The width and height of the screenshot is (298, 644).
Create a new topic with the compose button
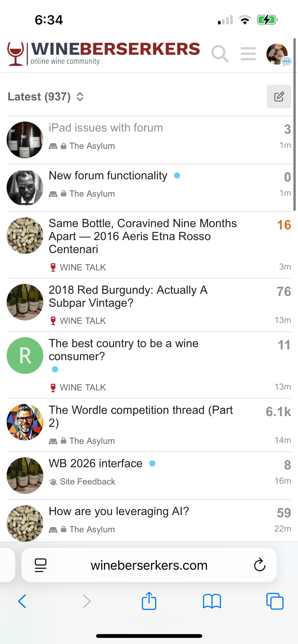tap(279, 97)
